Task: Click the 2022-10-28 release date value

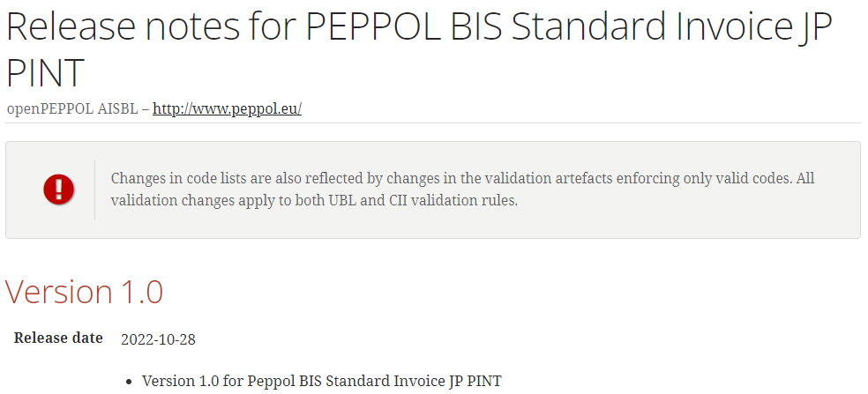Action: click(158, 339)
